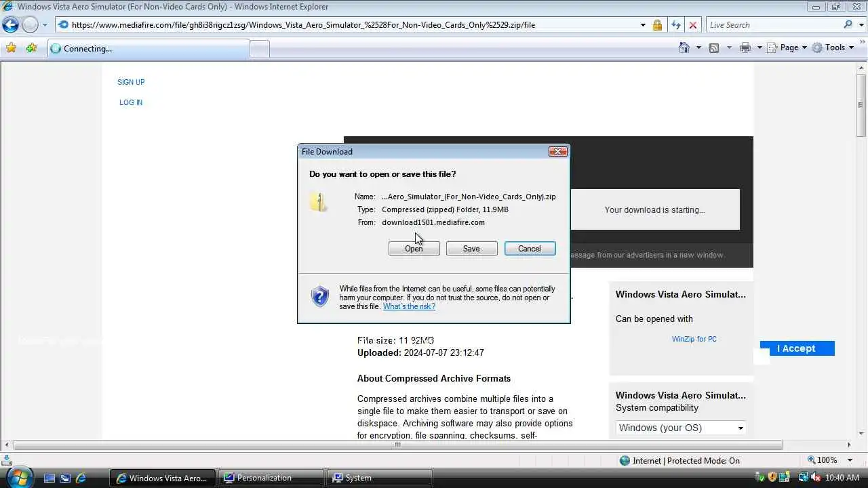Screen dimensions: 868x488
Task: Expand the Print options dropdown arrow
Action: [x=759, y=47]
